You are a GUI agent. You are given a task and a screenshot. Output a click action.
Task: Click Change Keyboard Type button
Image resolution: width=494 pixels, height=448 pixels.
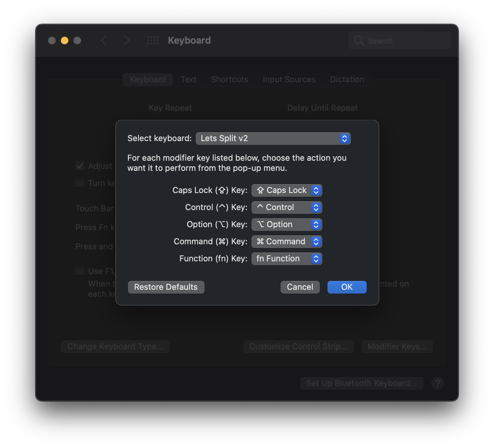click(115, 347)
